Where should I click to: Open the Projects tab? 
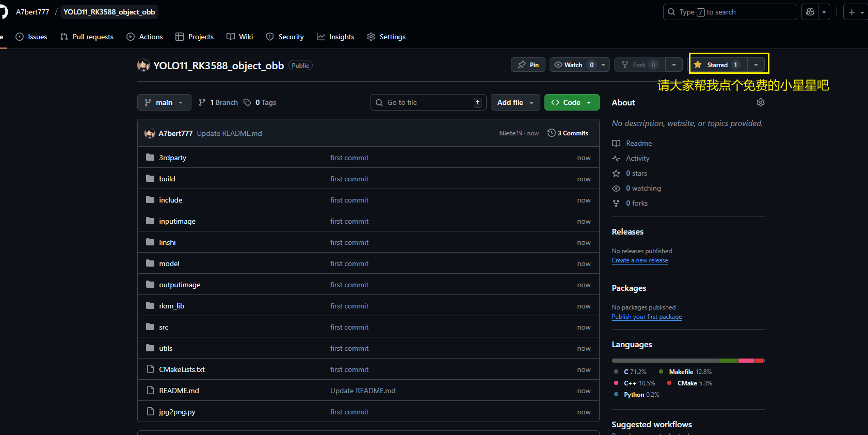coord(195,37)
